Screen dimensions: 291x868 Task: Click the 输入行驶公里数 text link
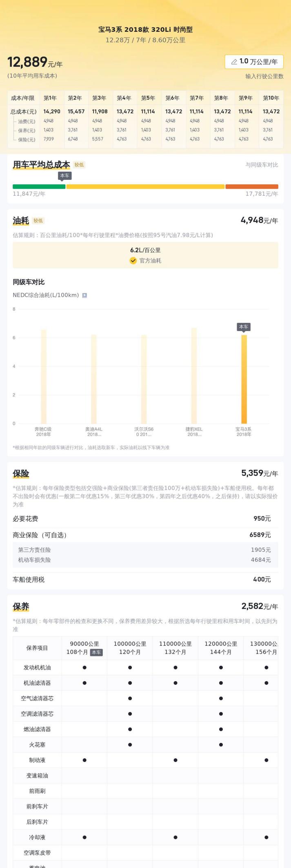[264, 76]
